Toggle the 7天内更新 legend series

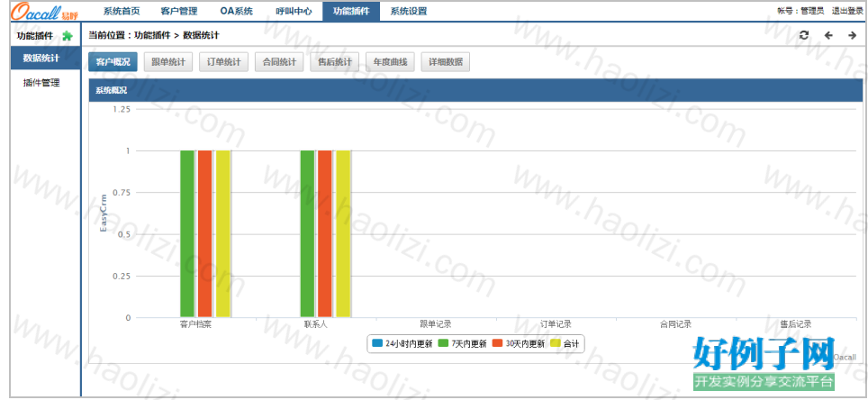(x=462, y=343)
